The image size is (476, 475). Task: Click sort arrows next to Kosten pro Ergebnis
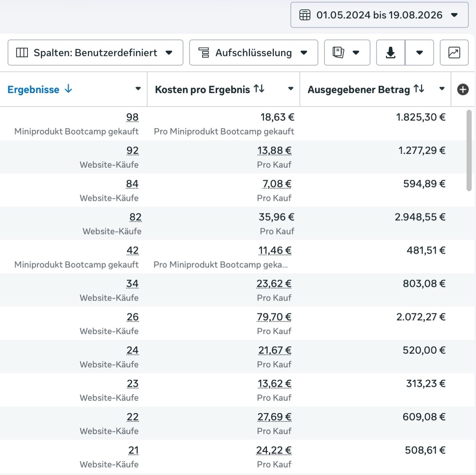point(259,89)
